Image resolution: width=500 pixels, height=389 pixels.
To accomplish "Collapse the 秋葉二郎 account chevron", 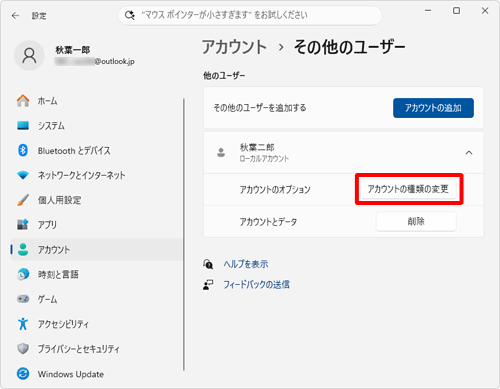I will [x=469, y=153].
